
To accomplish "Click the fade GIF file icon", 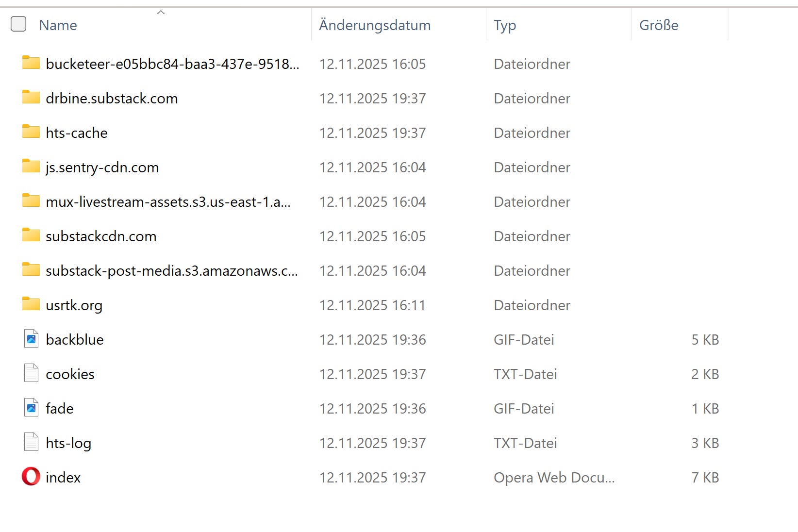I will tap(31, 408).
